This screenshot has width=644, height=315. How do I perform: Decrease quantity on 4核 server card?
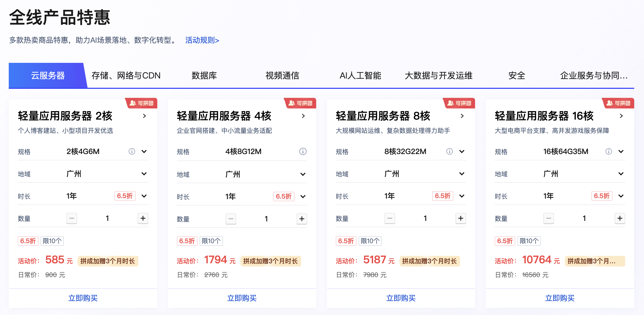coord(231,219)
